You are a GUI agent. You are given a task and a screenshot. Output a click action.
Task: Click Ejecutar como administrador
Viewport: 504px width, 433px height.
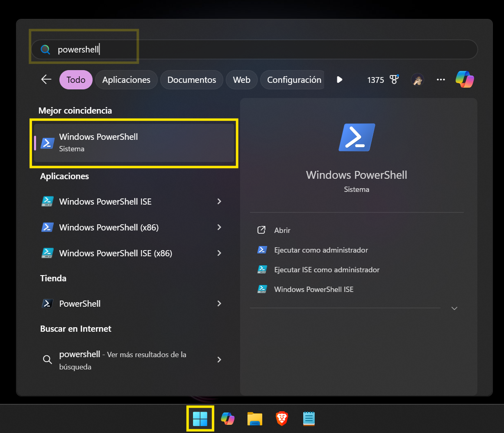point(320,250)
